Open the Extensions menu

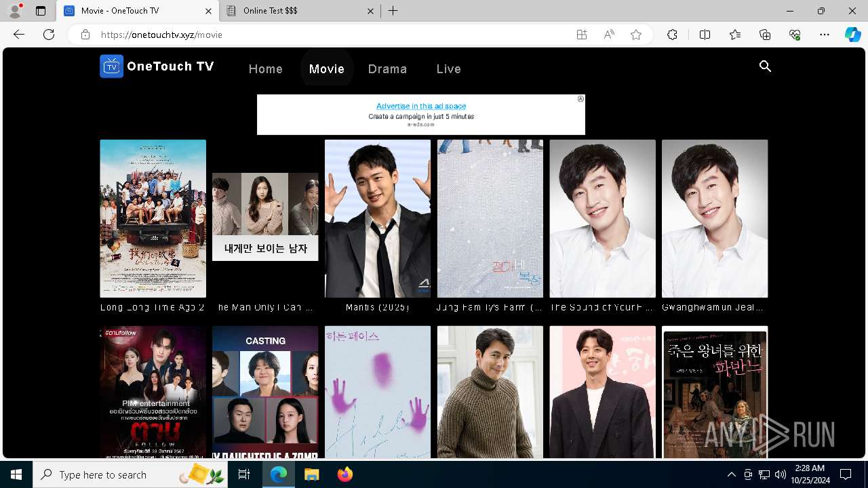pyautogui.click(x=672, y=35)
